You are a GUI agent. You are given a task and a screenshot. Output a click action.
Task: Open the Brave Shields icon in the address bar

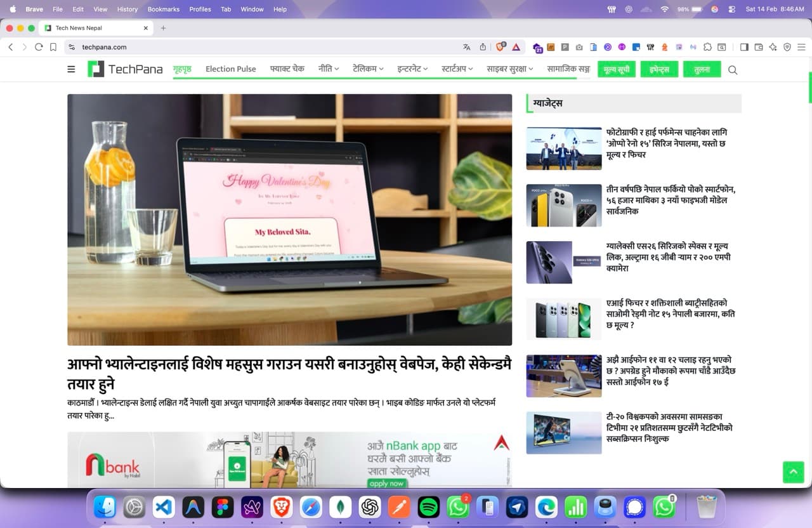click(x=499, y=46)
